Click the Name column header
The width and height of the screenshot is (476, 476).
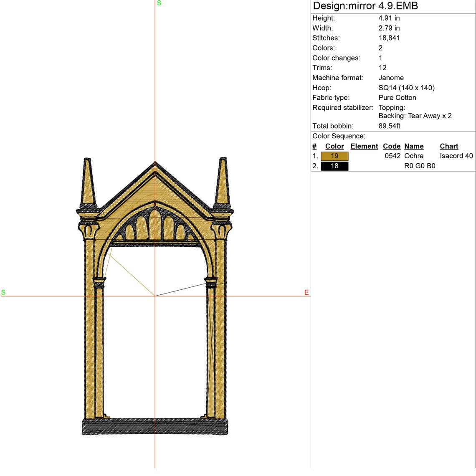pos(414,146)
